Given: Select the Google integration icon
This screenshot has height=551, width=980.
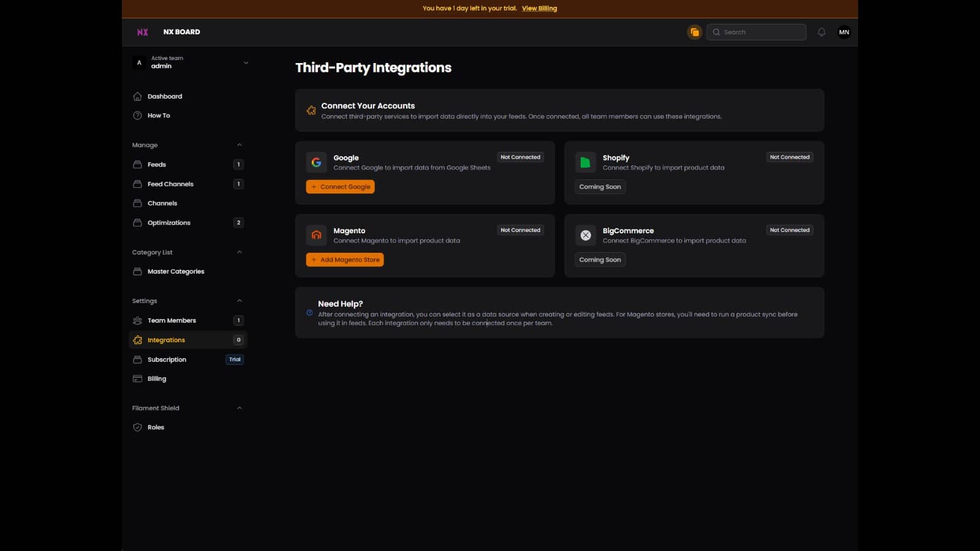Looking at the screenshot, I should [317, 162].
